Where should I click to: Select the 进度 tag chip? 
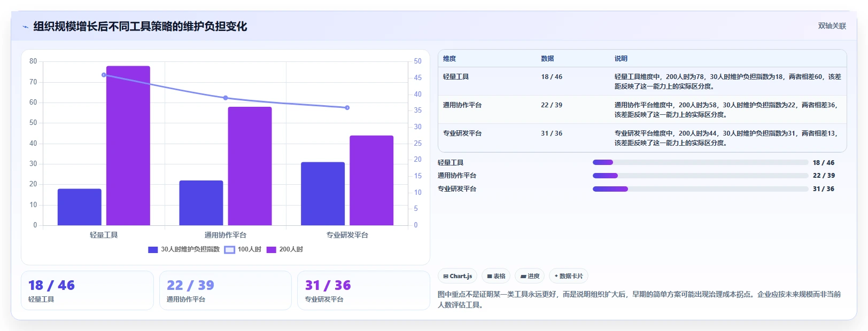tap(530, 276)
